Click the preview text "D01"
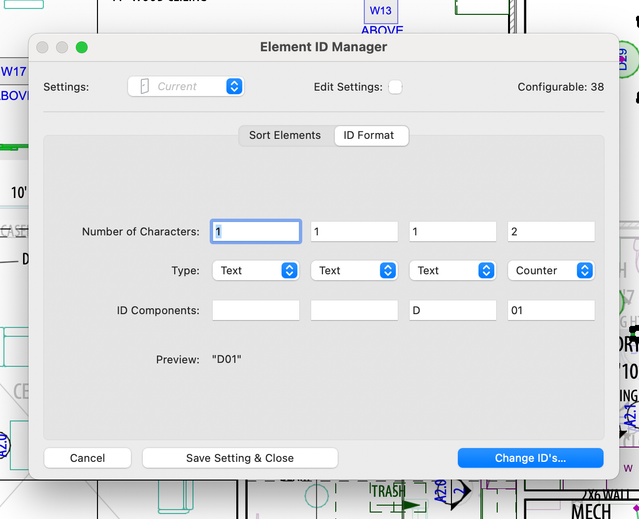Viewport: 639px width, 519px height. [x=227, y=359]
